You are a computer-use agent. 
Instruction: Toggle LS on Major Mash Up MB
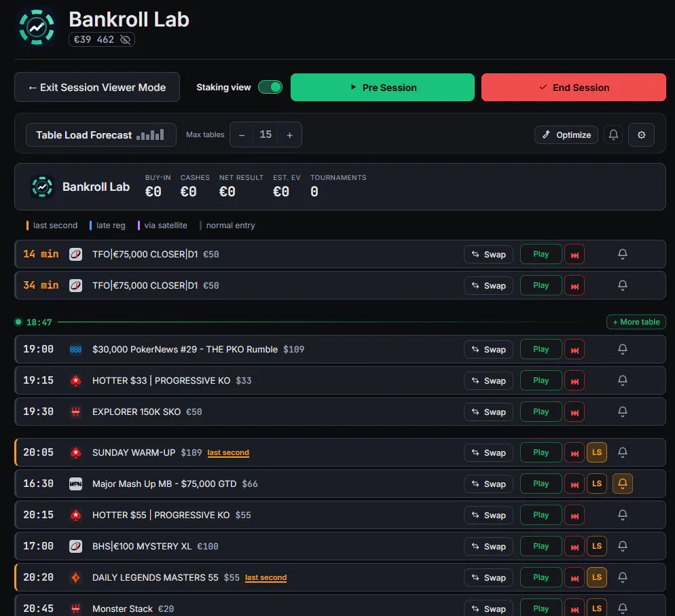pos(597,484)
